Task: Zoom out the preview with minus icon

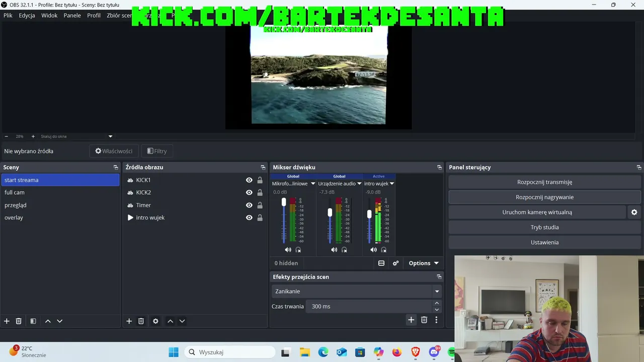Action: click(7, 136)
